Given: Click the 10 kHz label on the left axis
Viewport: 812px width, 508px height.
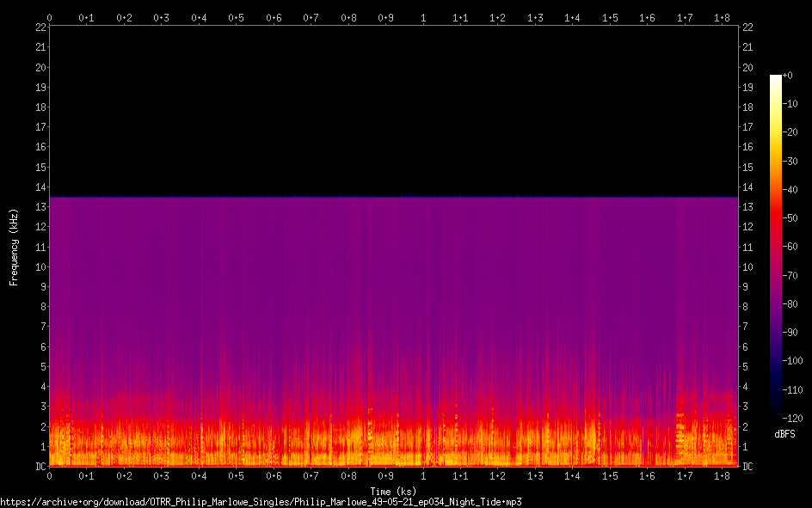Looking at the screenshot, I should click(x=39, y=267).
